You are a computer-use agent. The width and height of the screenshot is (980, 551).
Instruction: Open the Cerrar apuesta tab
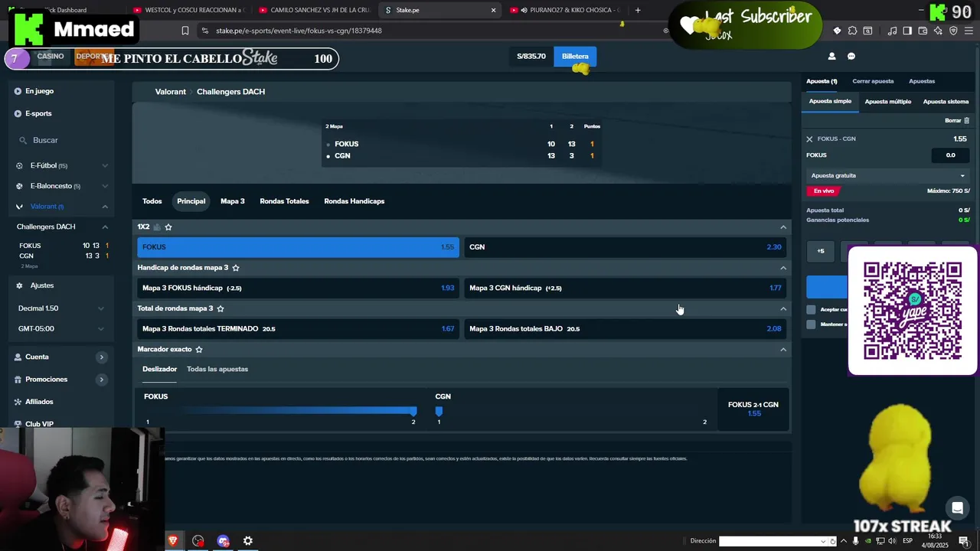(873, 81)
